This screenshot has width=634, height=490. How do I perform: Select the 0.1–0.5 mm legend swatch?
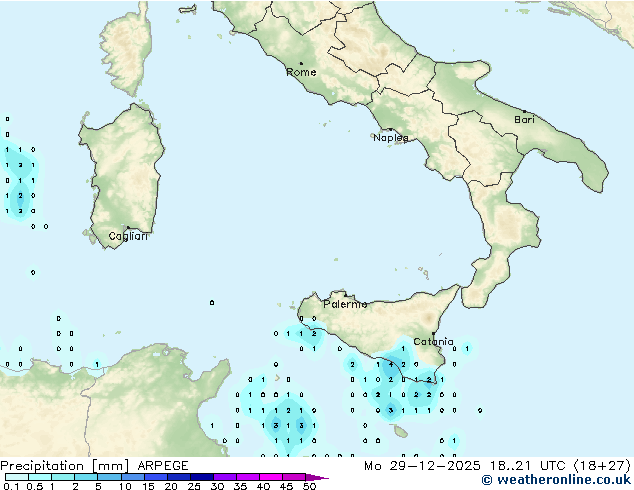[x=17, y=477]
